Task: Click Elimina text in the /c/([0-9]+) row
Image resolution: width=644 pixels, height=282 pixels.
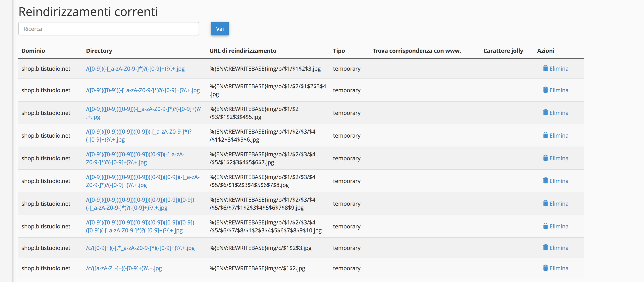Action: pos(559,248)
